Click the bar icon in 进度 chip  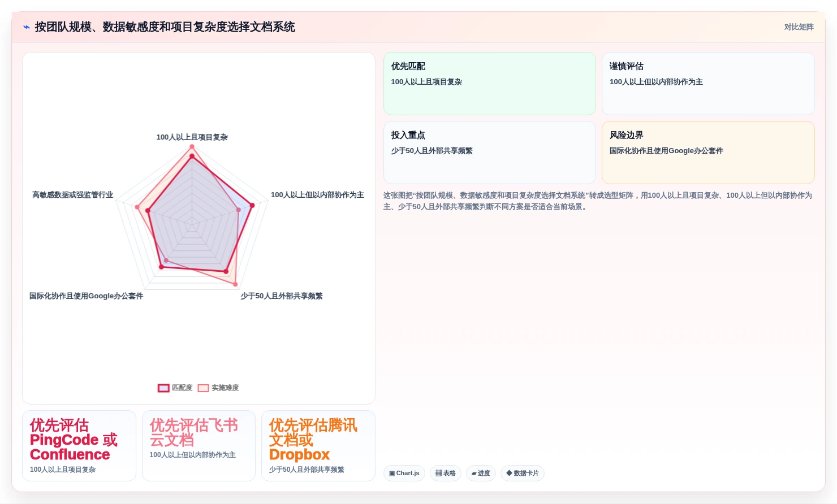coord(474,473)
